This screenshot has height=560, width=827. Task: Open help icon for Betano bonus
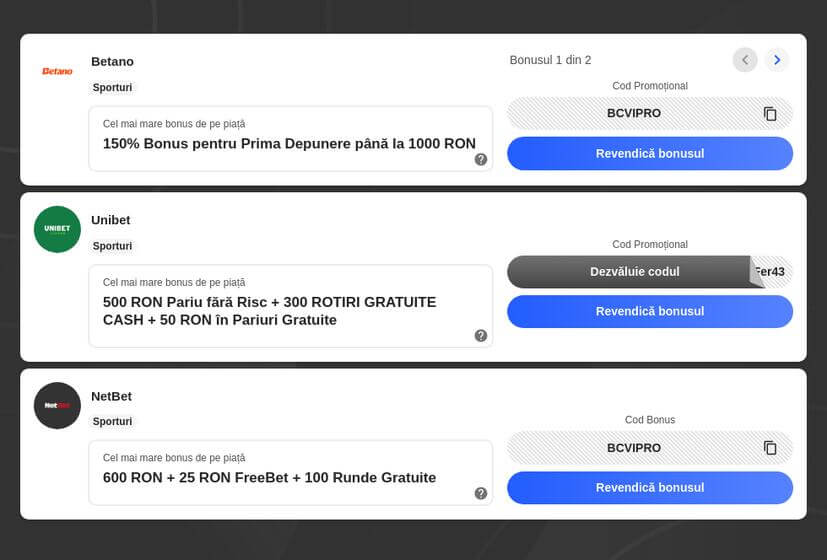click(x=480, y=159)
